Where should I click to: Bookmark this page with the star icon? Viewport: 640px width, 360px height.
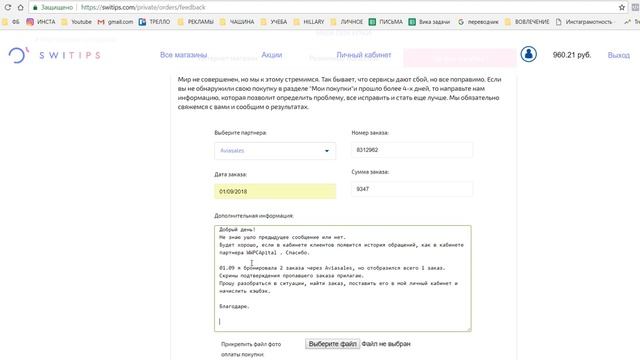click(x=622, y=7)
